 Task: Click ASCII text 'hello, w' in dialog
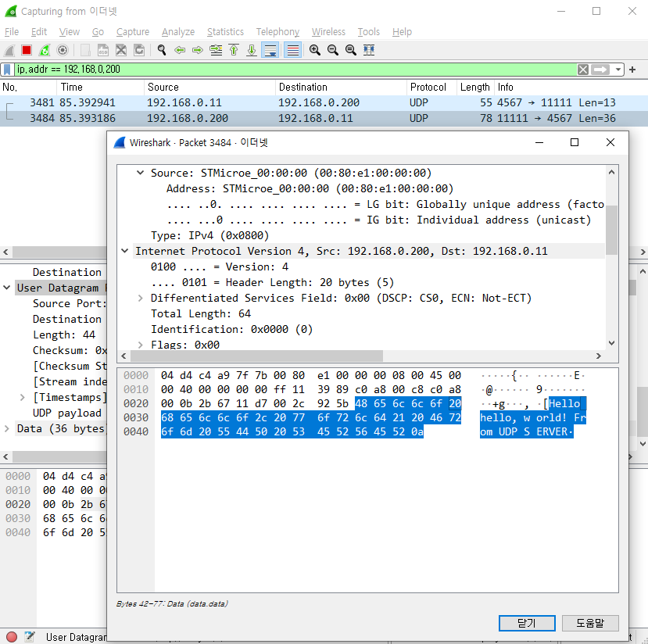point(505,417)
